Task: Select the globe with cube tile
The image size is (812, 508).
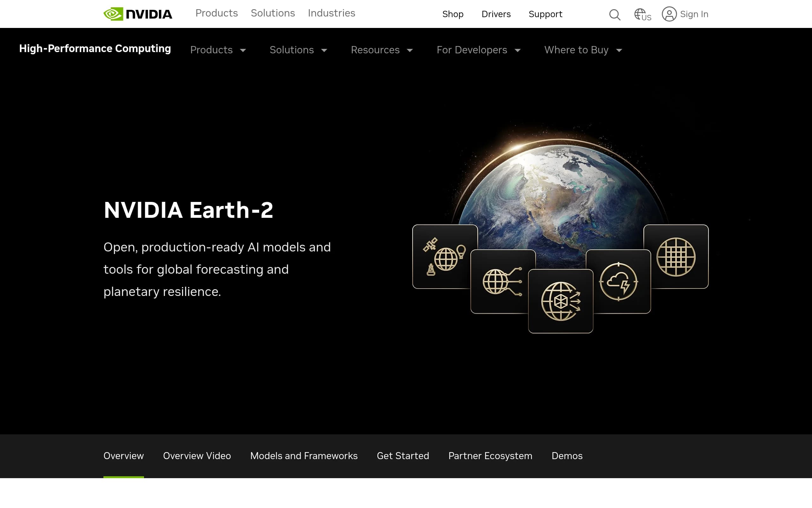Action: 561,301
